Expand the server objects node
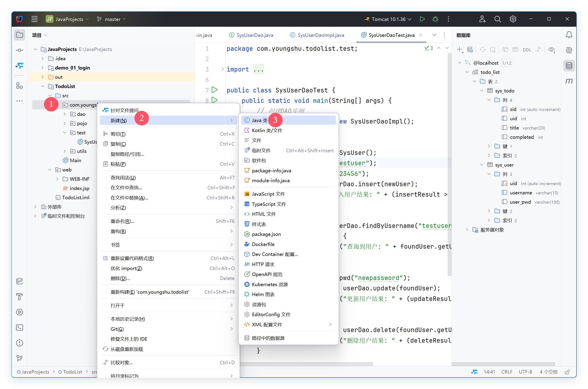 [x=467, y=230]
